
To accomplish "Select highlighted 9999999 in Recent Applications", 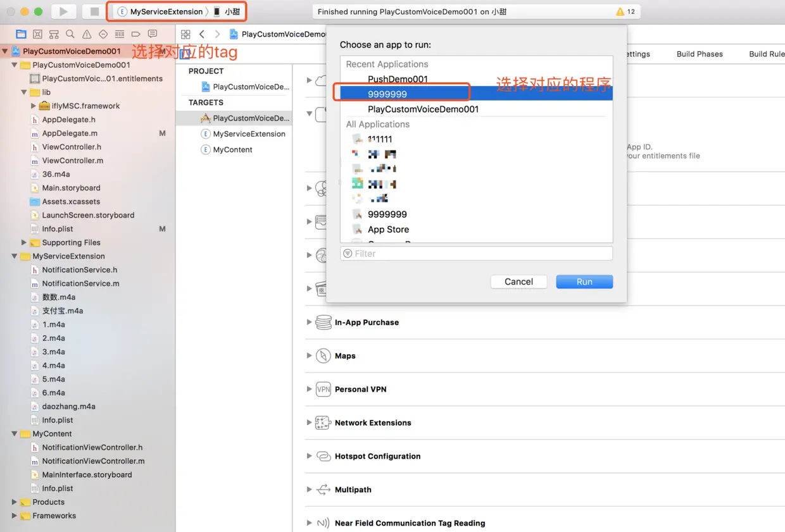I will 476,94.
